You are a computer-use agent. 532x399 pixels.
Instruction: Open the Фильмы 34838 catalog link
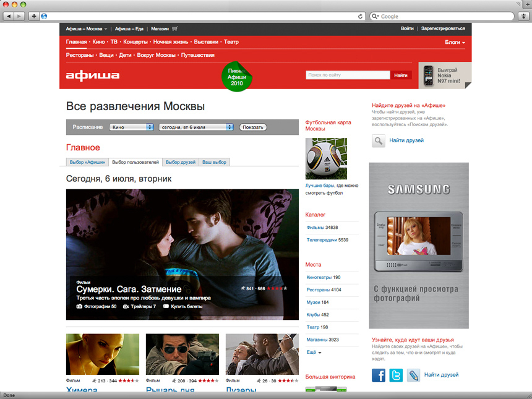click(322, 227)
